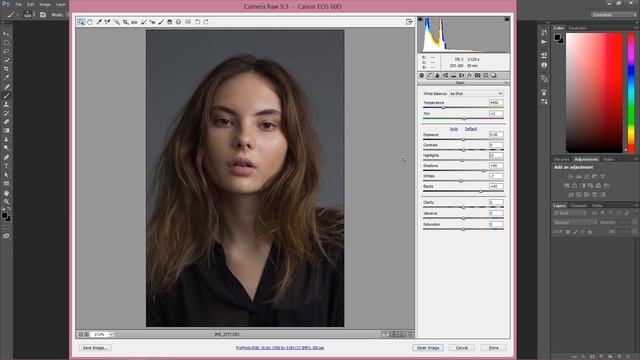This screenshot has height=360, width=640.
Task: Open Photoshop Image menu
Action: (45, 4)
